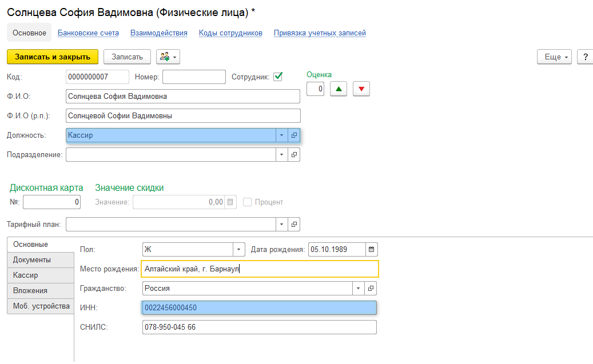The height and width of the screenshot is (364, 593).
Task: Click the users icon button beside Записать
Action: (x=168, y=57)
